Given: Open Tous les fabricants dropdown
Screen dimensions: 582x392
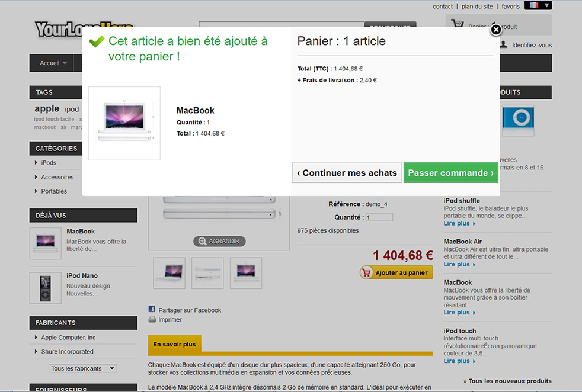Looking at the screenshot, I should click(82, 368).
